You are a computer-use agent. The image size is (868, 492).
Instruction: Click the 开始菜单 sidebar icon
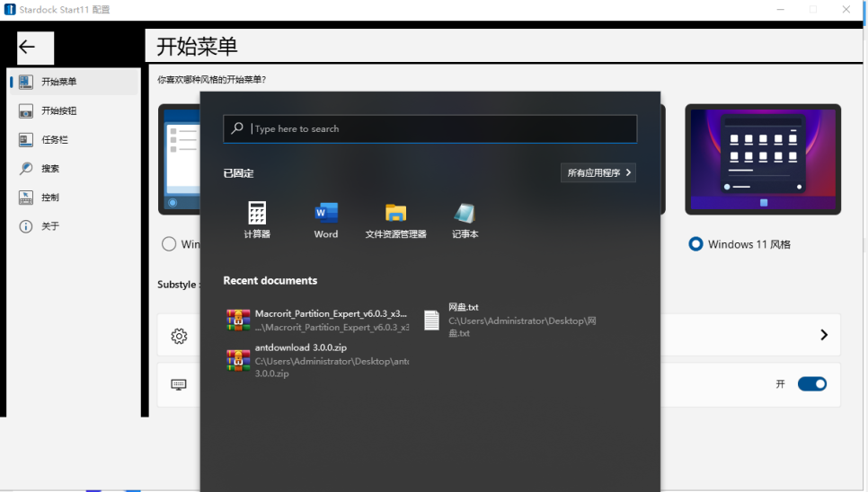point(25,82)
